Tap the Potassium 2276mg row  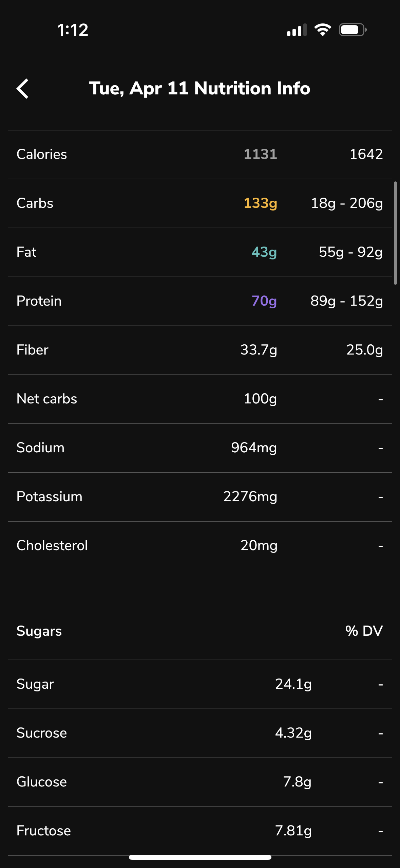click(200, 497)
